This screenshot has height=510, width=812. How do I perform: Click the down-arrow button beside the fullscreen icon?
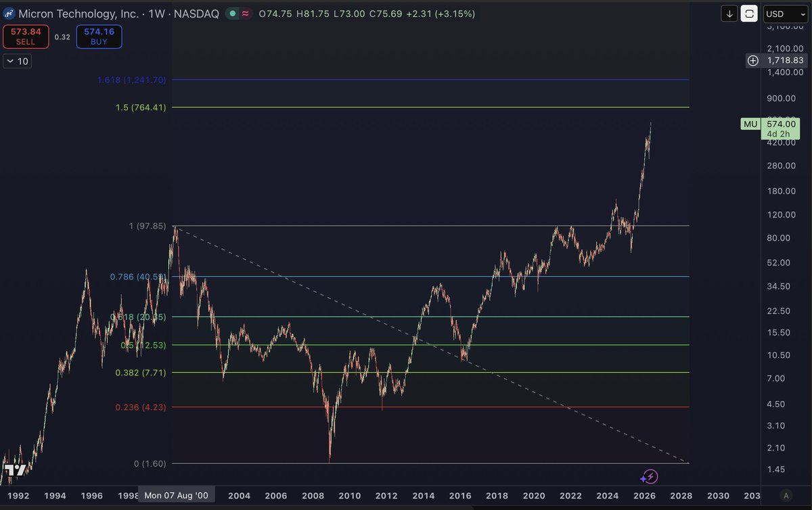pos(730,14)
